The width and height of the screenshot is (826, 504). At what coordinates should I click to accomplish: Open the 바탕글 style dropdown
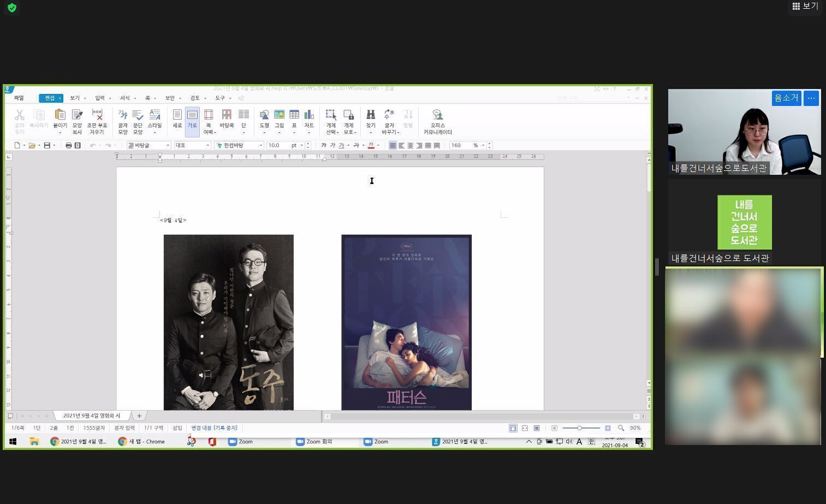tap(167, 145)
